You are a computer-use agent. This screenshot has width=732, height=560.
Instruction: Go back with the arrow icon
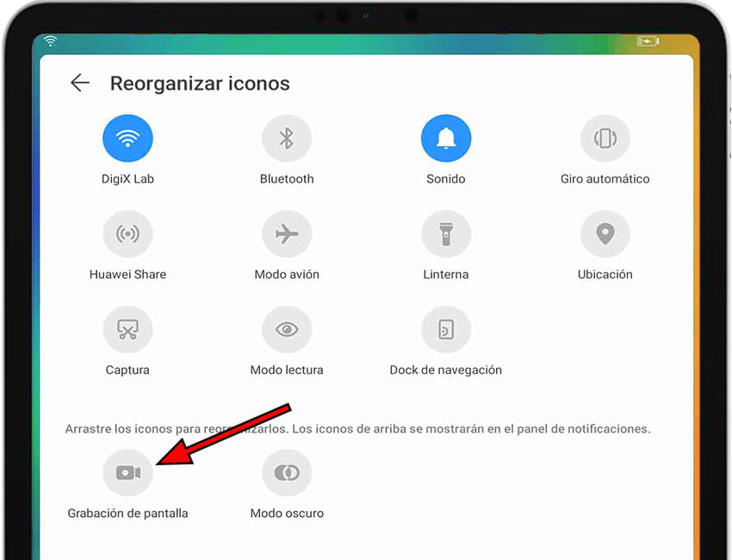coord(80,83)
